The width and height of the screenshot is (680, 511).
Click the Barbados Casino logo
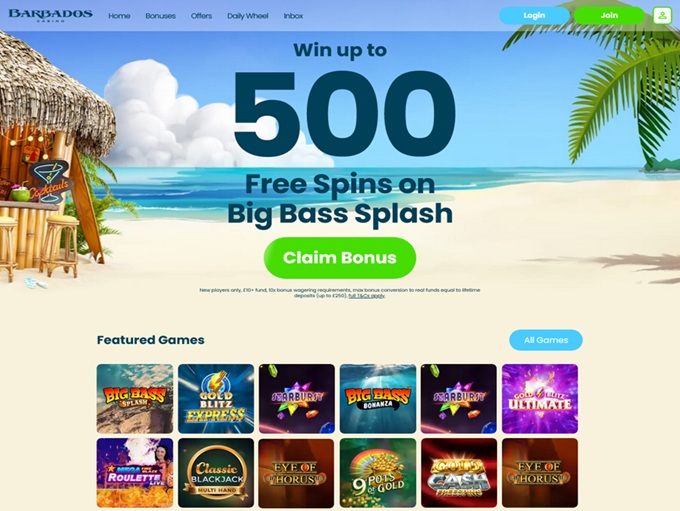coord(50,15)
